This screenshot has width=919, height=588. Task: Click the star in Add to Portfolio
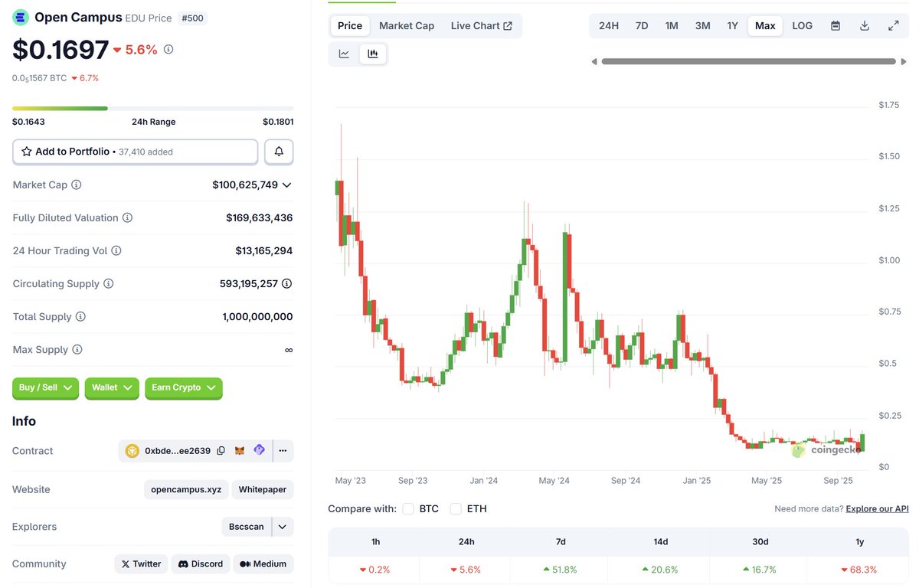point(26,152)
